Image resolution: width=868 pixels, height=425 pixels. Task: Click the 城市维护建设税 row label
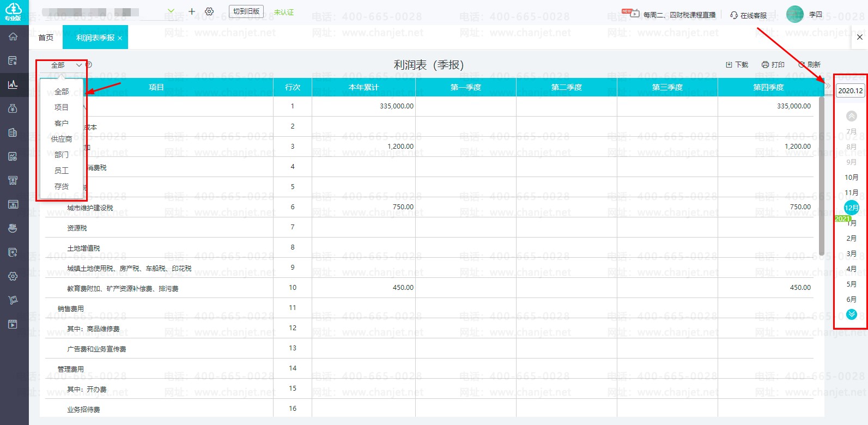pos(90,208)
